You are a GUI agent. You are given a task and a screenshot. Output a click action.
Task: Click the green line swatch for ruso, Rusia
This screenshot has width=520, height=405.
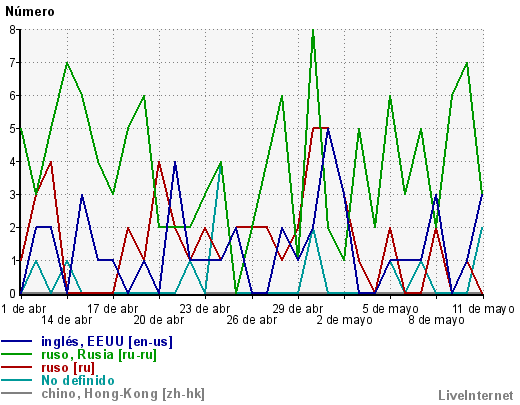(17, 355)
